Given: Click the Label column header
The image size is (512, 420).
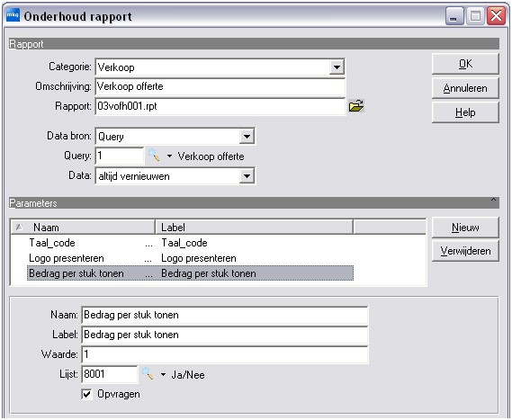Looking at the screenshot, I should (254, 228).
